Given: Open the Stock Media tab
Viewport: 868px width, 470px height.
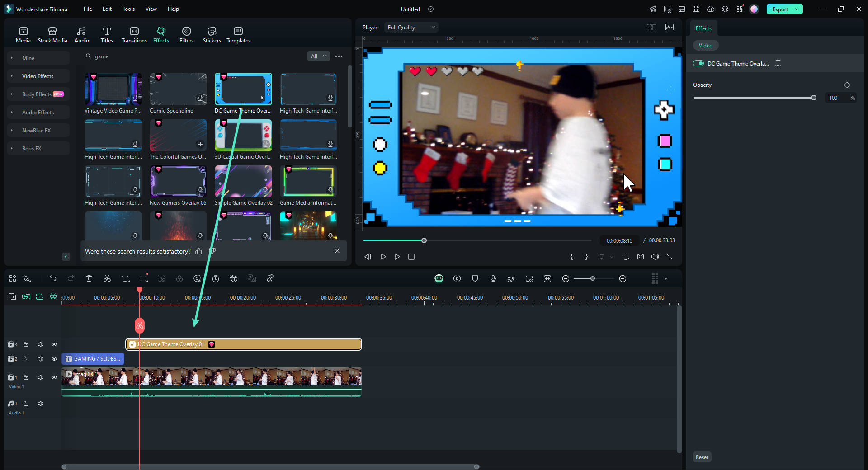Looking at the screenshot, I should click(52, 35).
